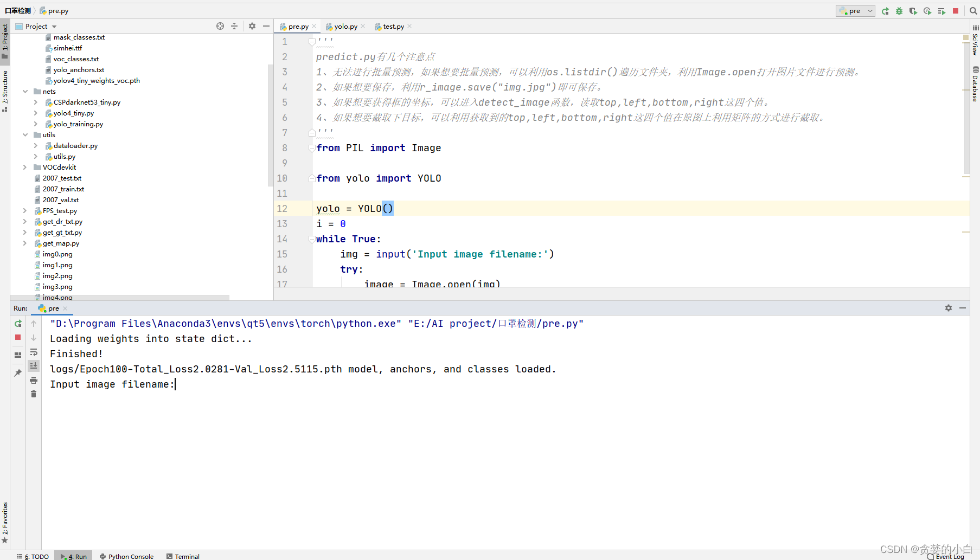
Task: Fold the docstring at line 1
Action: point(312,42)
